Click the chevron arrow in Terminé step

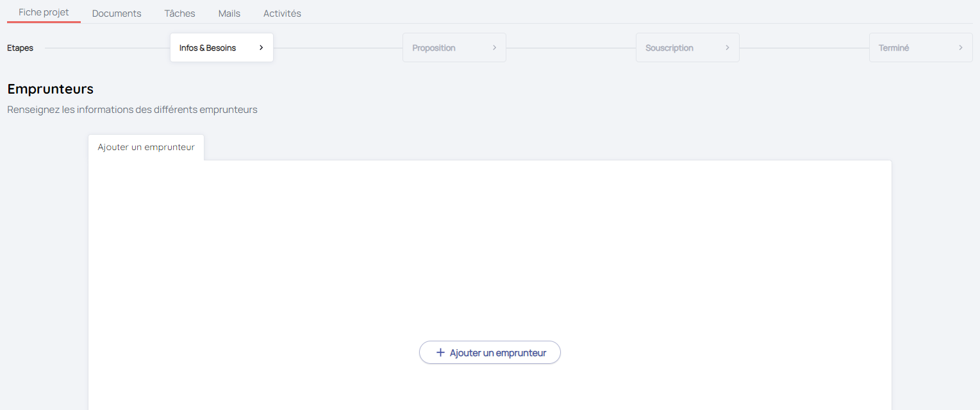(x=960, y=48)
